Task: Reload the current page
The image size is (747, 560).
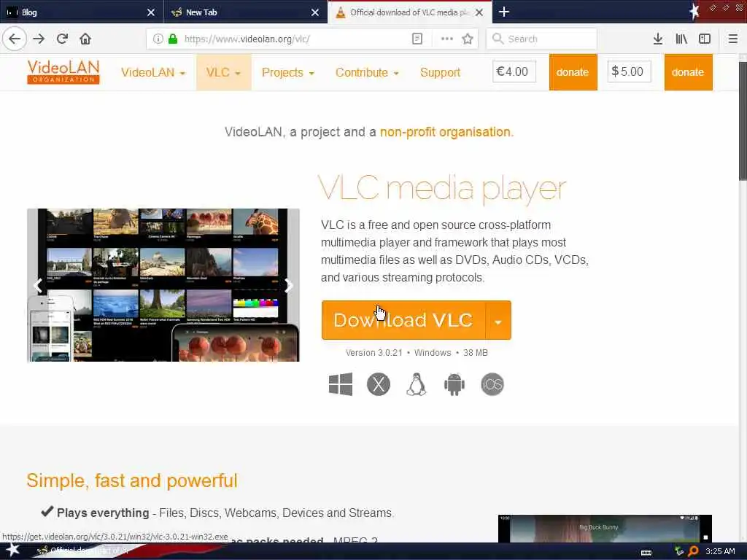Action: point(63,39)
